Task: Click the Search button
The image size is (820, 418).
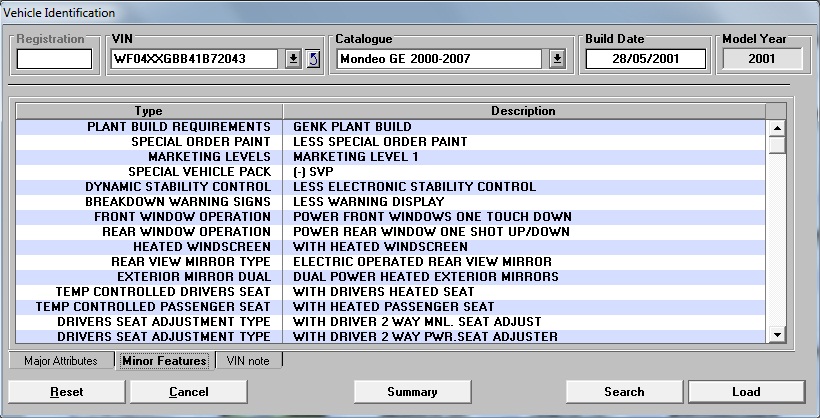Action: point(624,392)
